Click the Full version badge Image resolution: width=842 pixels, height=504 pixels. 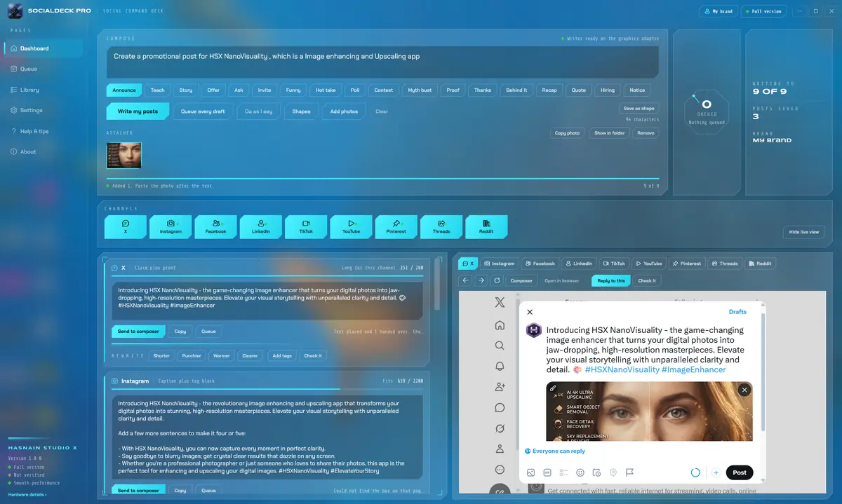pyautogui.click(x=763, y=11)
